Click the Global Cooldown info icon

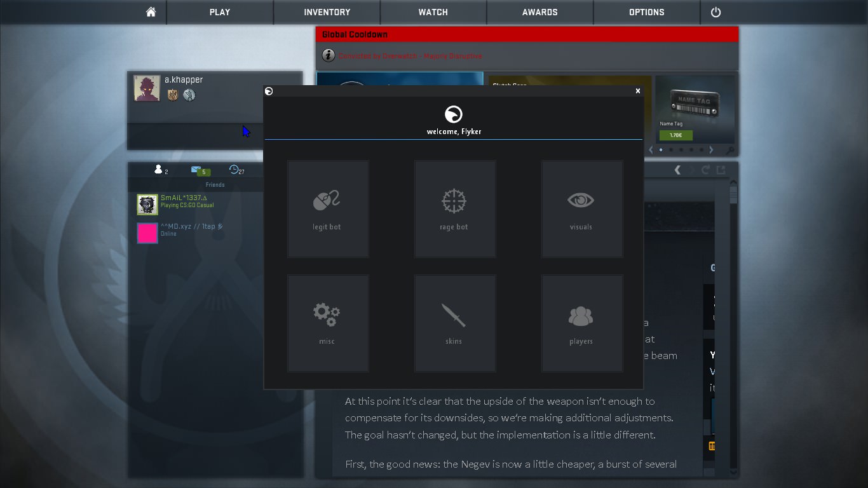(x=329, y=55)
